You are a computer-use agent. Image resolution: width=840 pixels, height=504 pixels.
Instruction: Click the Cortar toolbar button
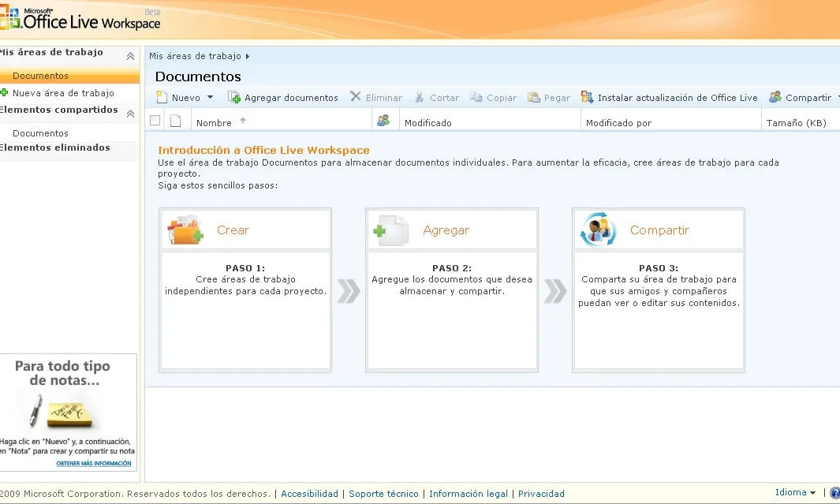pos(437,98)
